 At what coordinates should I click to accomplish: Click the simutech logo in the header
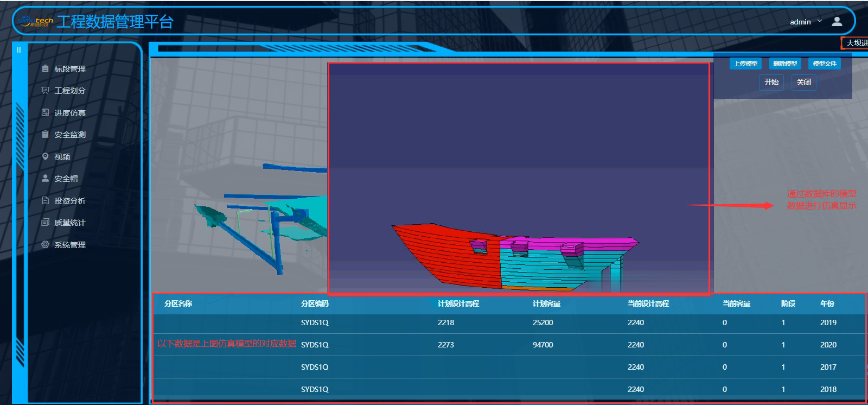(35, 22)
